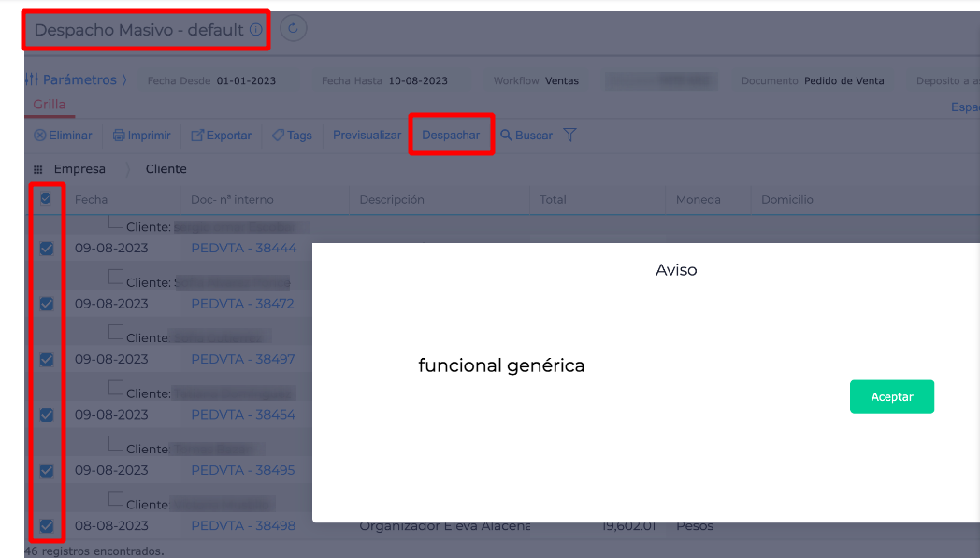
Task: Click Aceptar in the Aviso dialog
Action: click(x=892, y=397)
